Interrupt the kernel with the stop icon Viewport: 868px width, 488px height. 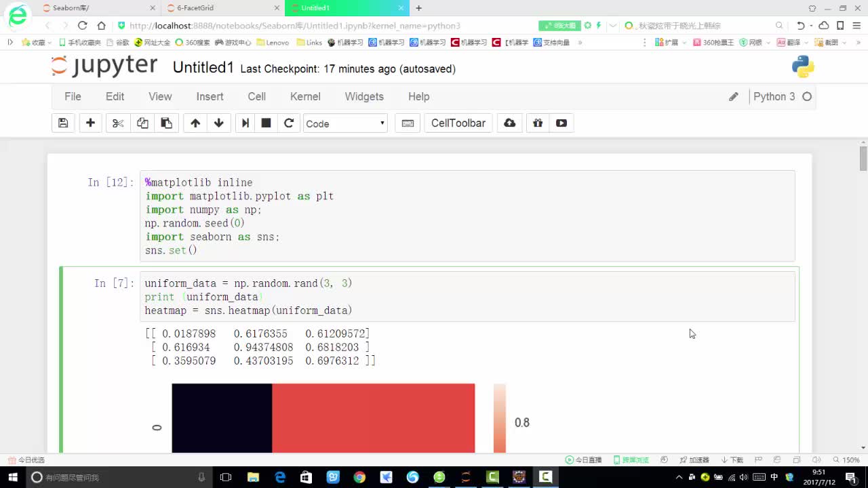(267, 123)
